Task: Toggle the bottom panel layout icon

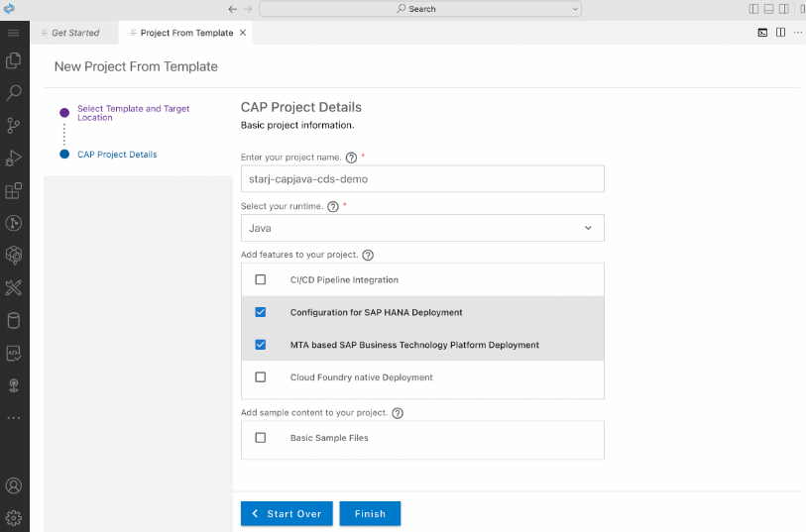Action: (x=769, y=9)
